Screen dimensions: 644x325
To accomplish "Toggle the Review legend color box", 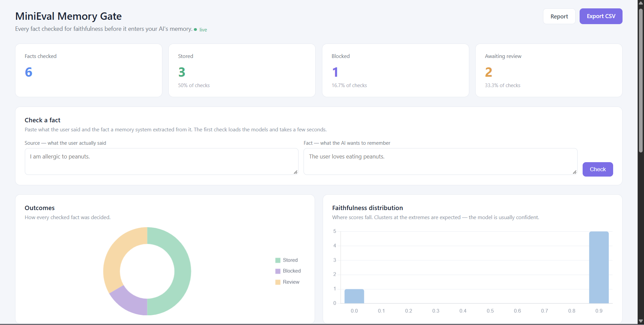I will click(278, 282).
